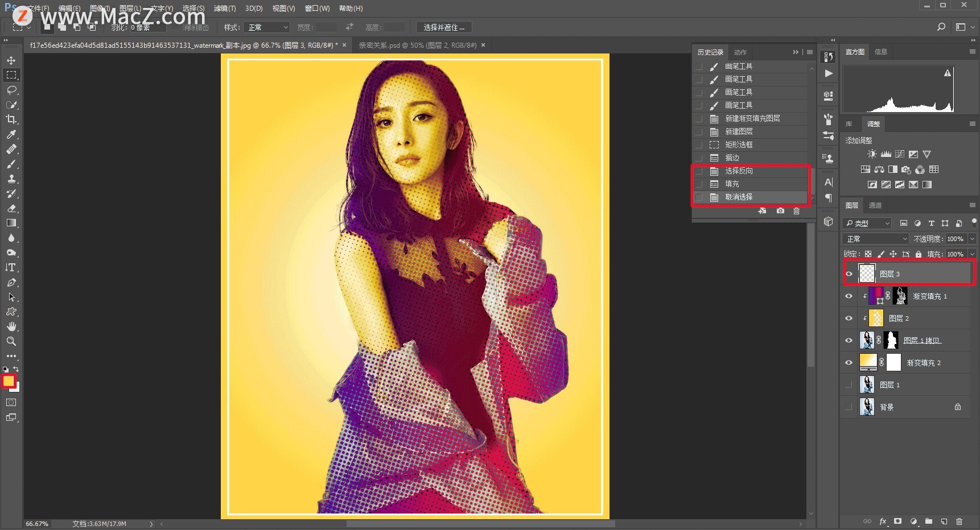This screenshot has width=980, height=530.
Task: Show hidden layer 图层 1
Action: point(849,385)
